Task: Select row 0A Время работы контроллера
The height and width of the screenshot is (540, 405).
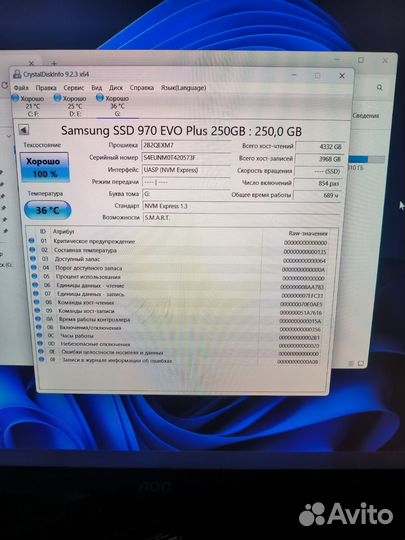Action: [x=180, y=320]
